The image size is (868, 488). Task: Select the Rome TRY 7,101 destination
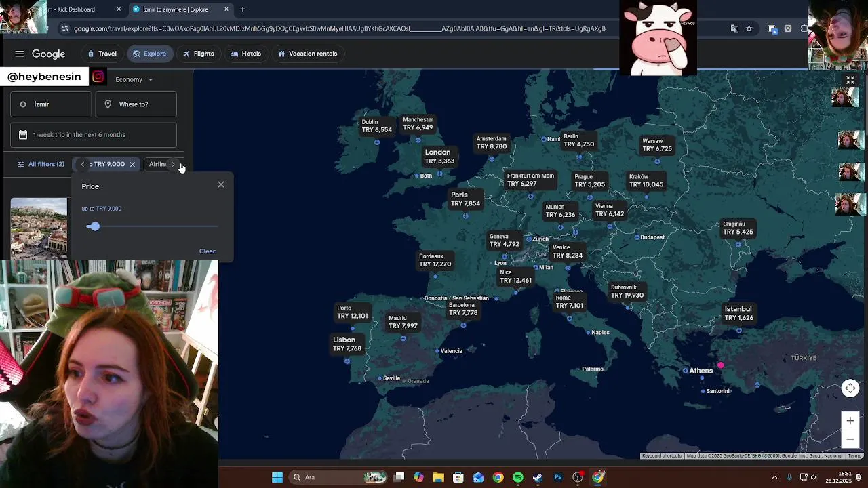coord(569,302)
